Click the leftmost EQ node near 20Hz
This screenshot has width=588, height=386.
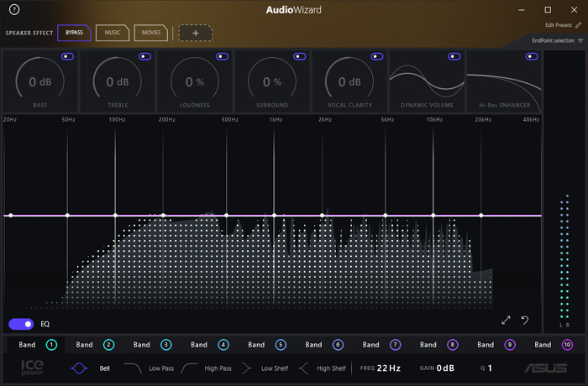click(x=11, y=215)
